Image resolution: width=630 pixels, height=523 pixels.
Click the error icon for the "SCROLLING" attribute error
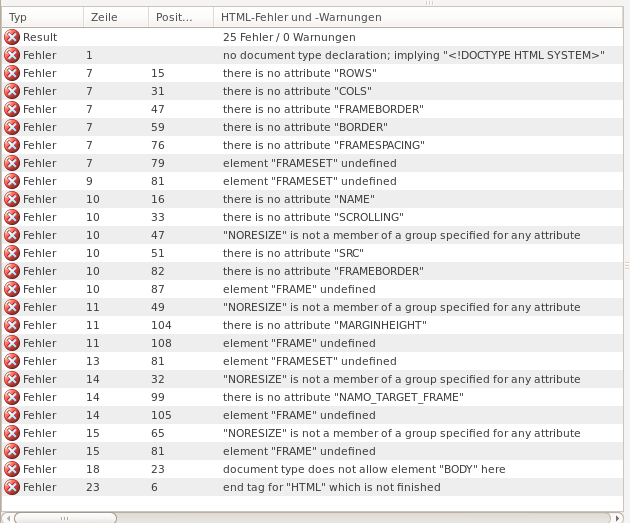[12, 217]
